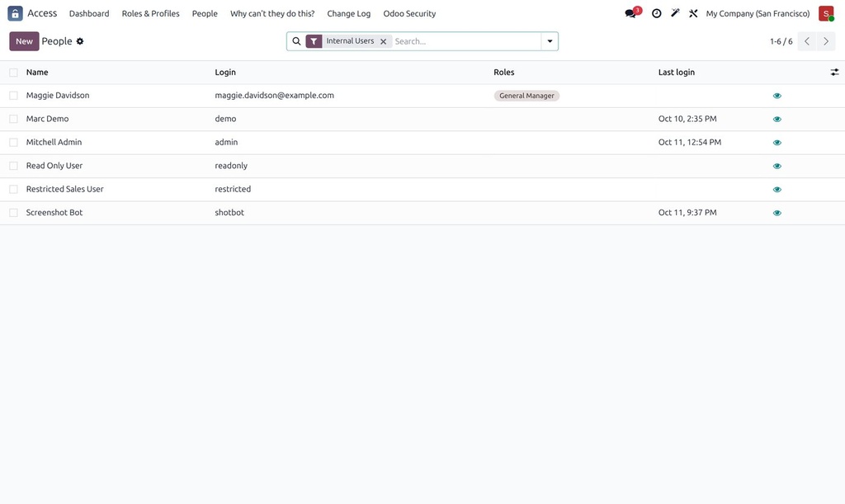Image resolution: width=845 pixels, height=504 pixels.
Task: Open the Dashboard menu
Action: 89,13
